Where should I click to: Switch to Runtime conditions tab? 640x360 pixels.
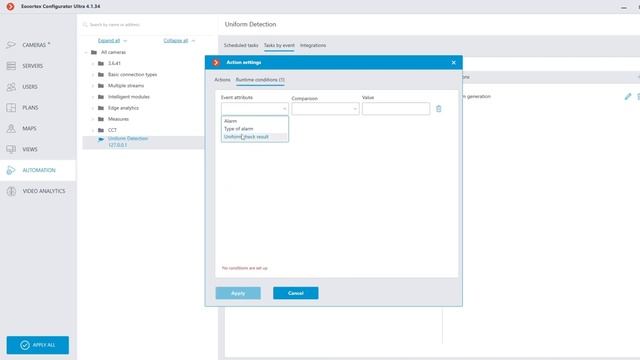[260, 80]
